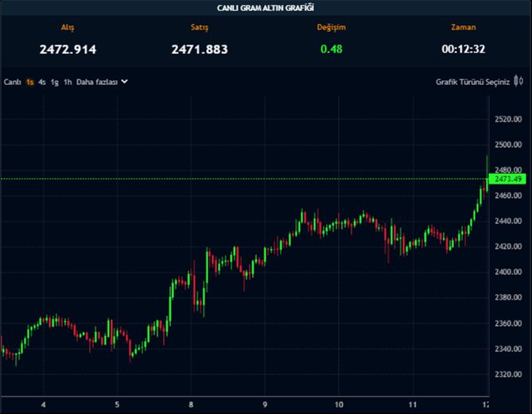Click the candlestick chart type icon

coord(518,81)
